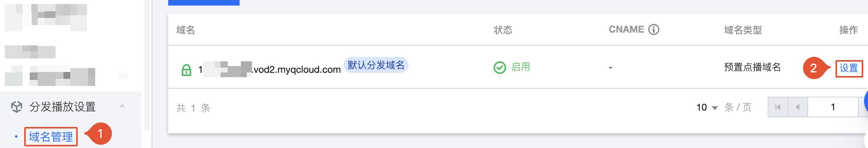This screenshot has width=868, height=148.
Task: Open the 10 条/页 page size dropdown
Action: click(707, 107)
